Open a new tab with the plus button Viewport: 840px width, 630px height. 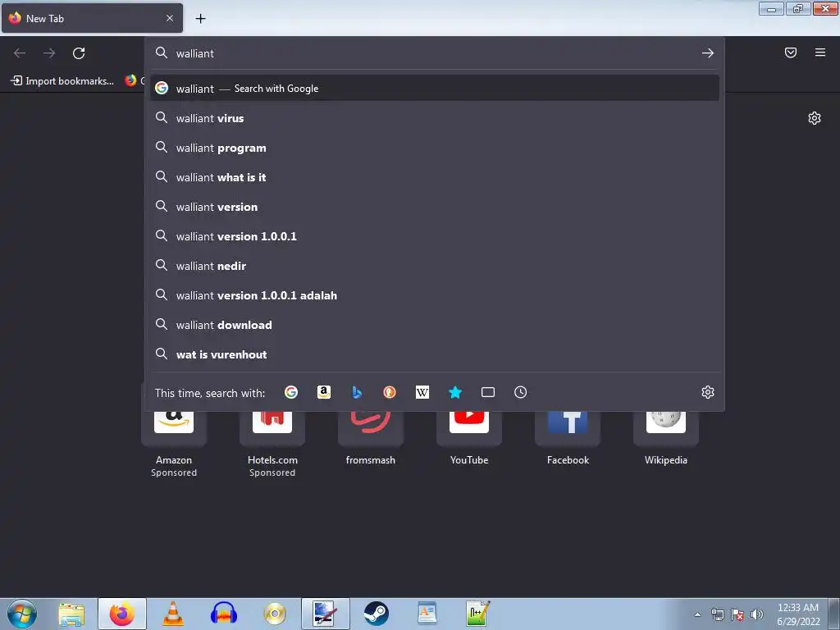tap(200, 19)
